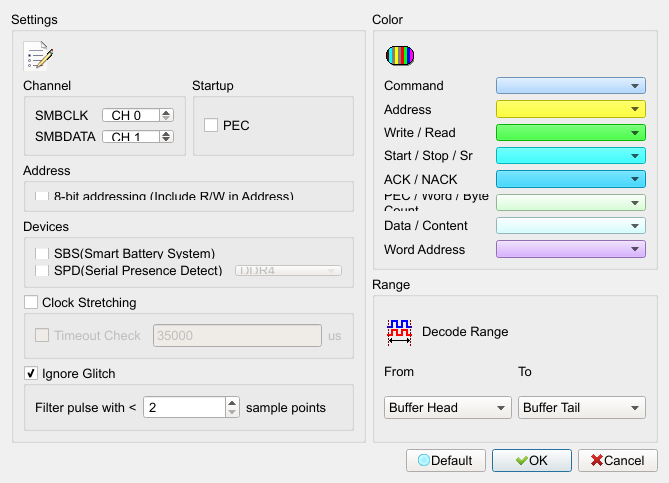The width and height of the screenshot is (669, 483).
Task: Click the timeout value field showing 35000
Action: 237,335
